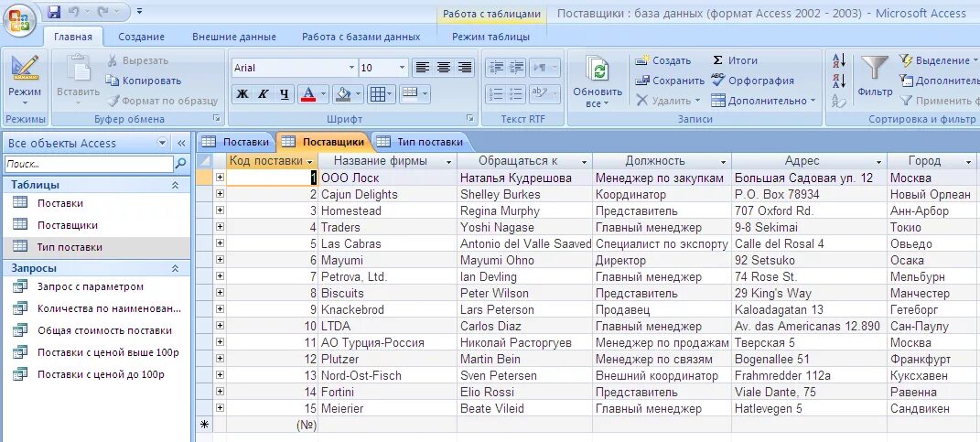Click the Выделение selection filter icon
Viewport: 980px width, 442px height.
coord(906,60)
